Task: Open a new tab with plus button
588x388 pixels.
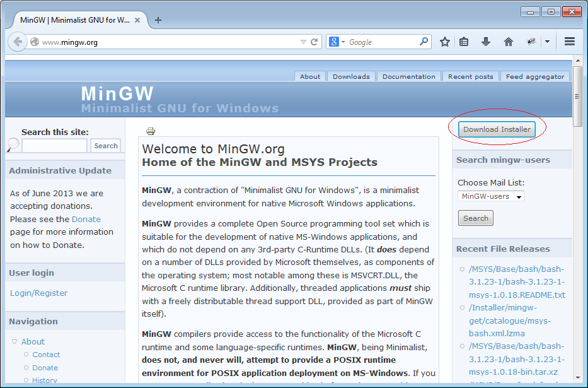Action: coord(158,20)
